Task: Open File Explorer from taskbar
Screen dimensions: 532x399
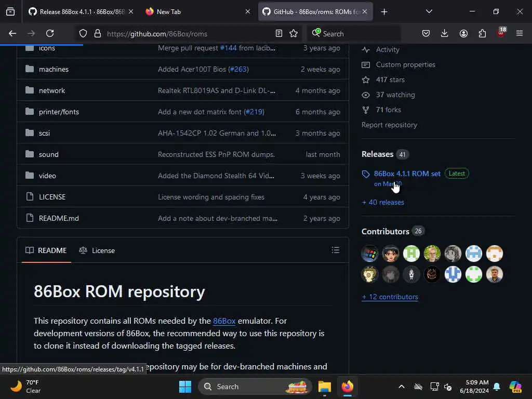Action: (324, 387)
